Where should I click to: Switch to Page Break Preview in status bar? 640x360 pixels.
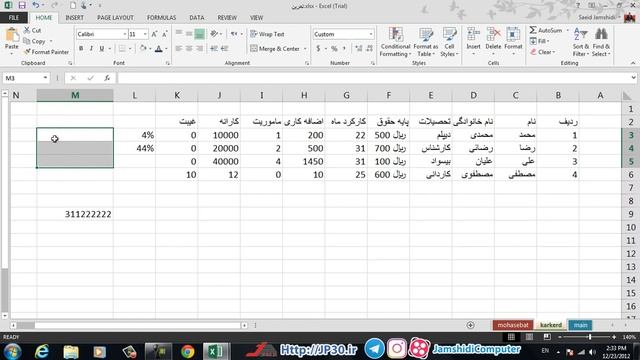547,337
